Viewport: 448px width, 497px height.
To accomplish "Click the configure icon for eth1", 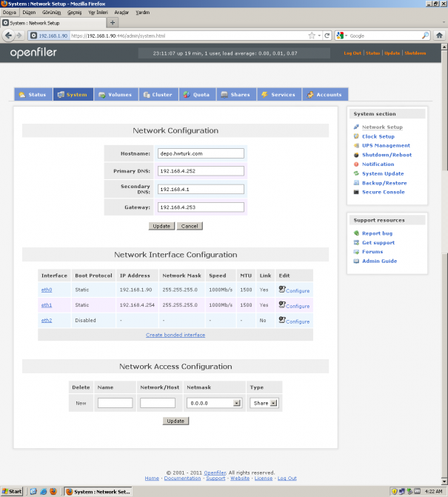I will pos(282,304).
